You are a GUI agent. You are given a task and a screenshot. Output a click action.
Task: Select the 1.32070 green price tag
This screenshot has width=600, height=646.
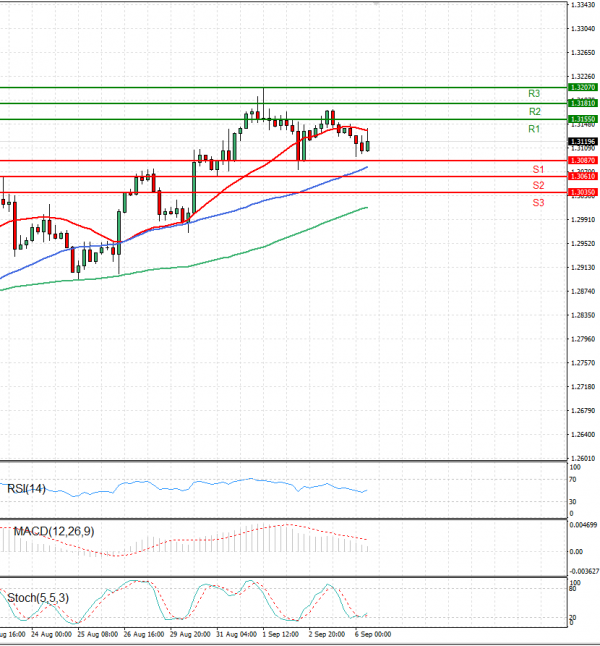583,87
